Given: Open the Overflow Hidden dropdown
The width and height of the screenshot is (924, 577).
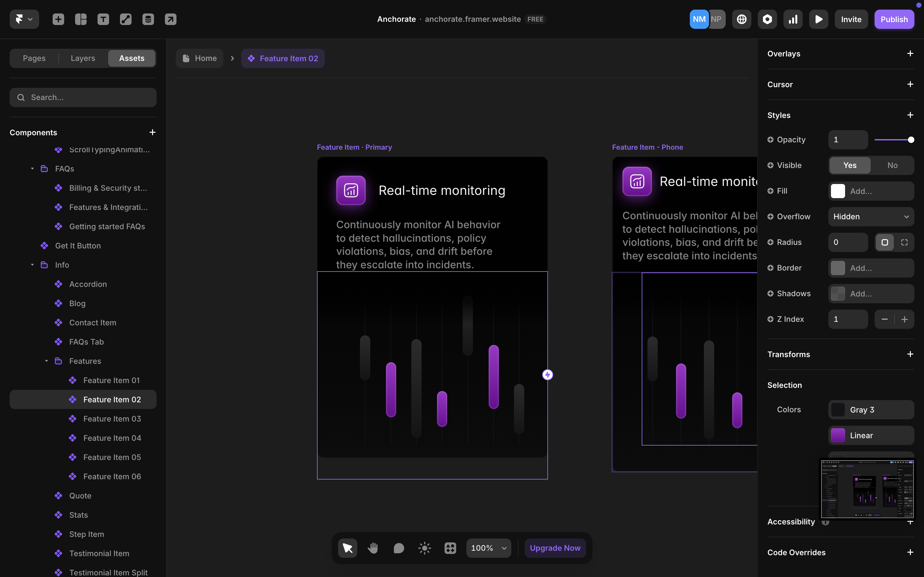Looking at the screenshot, I should tap(871, 216).
